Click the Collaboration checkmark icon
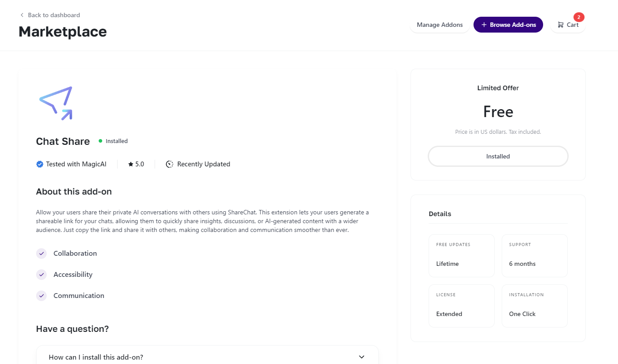 coord(41,254)
